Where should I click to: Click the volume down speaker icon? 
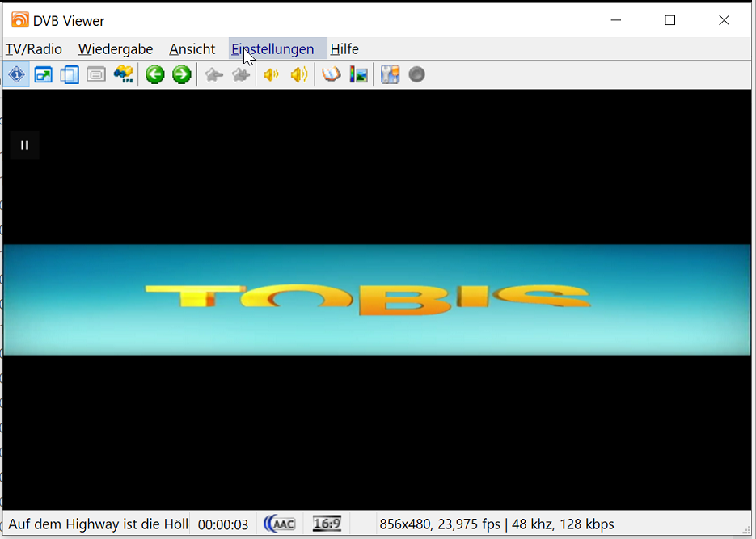point(271,75)
